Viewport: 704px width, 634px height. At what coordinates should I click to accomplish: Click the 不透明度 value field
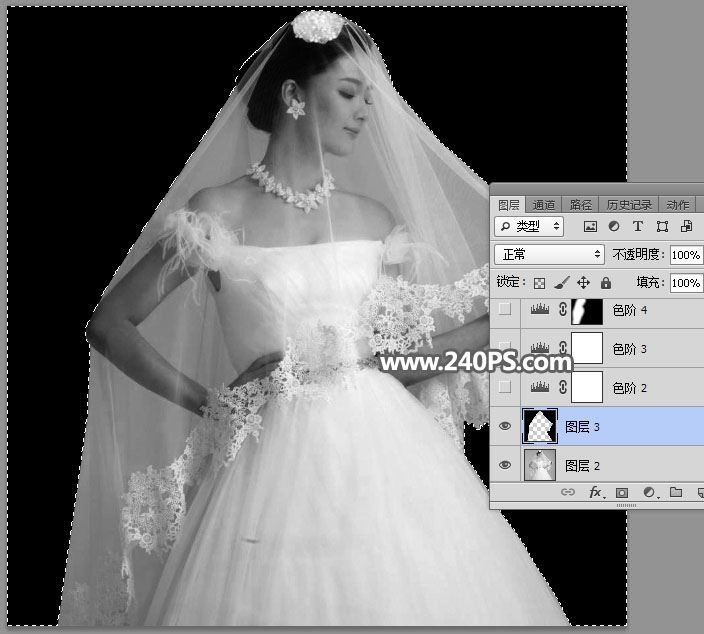point(686,255)
